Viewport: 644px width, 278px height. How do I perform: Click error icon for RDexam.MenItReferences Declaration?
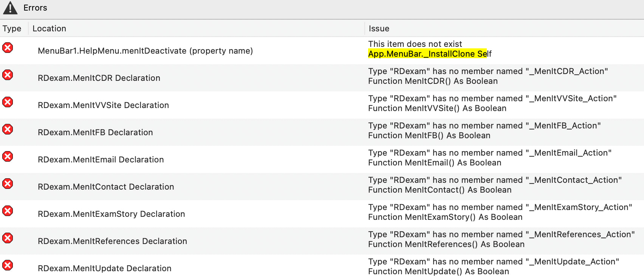[x=8, y=238]
